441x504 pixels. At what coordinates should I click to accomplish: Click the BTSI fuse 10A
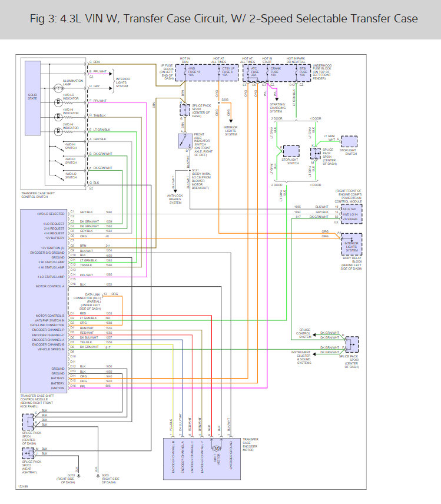pos(303,72)
